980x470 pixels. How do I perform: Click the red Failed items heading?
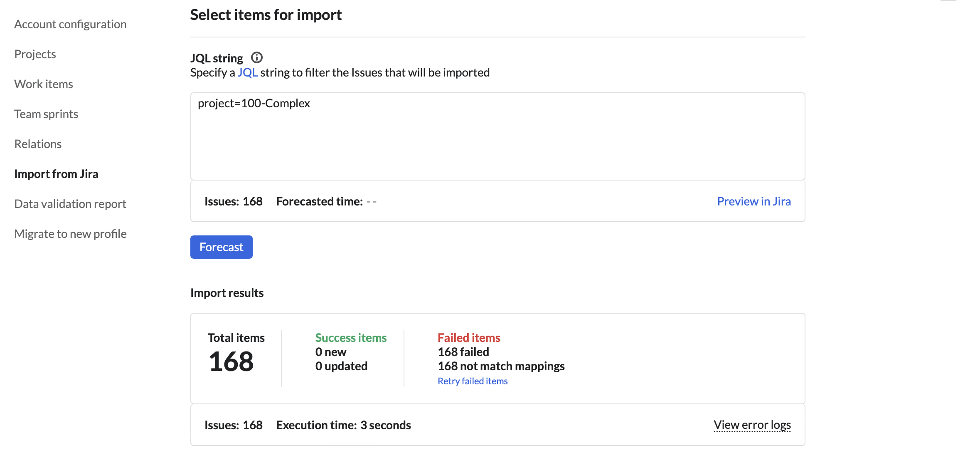pos(469,338)
